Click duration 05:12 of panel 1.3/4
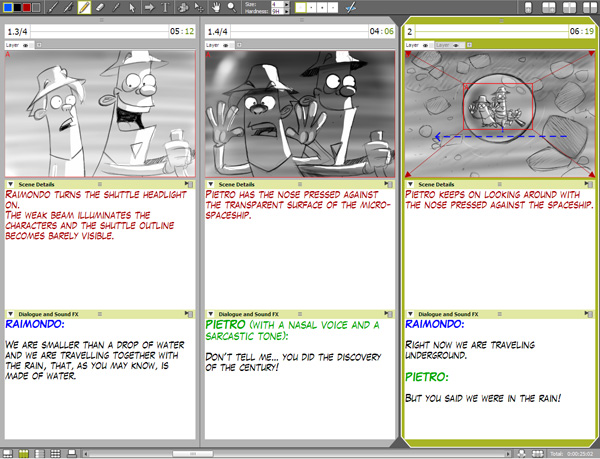This screenshot has width=600, height=459. click(182, 31)
